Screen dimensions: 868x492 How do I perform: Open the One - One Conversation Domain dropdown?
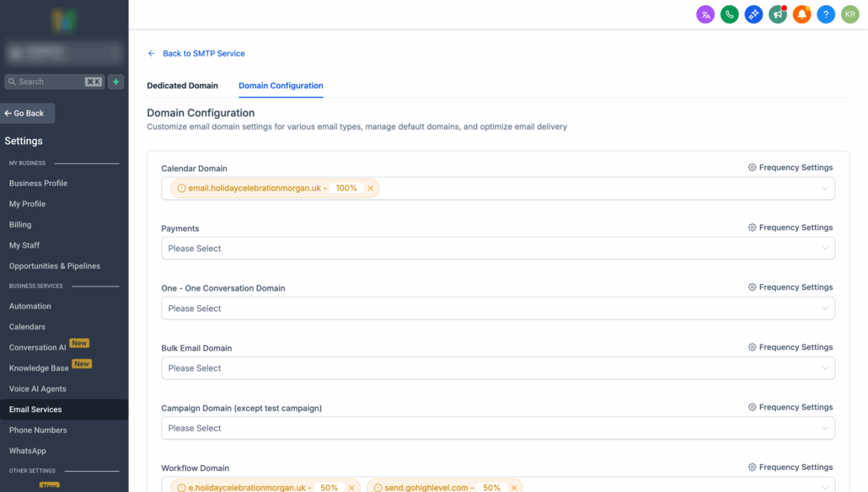coord(497,308)
